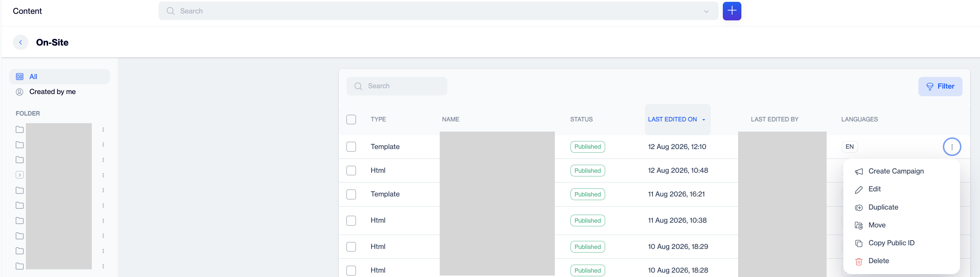Check the Html row dated 12 Aug 10:48
Viewport: 980px width, 277px height.
[x=351, y=171]
